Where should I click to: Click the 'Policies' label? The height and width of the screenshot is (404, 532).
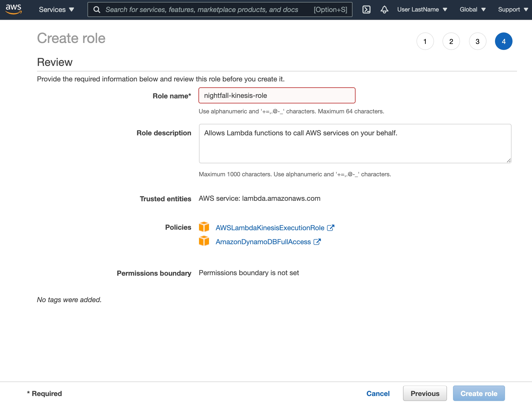pyautogui.click(x=178, y=227)
